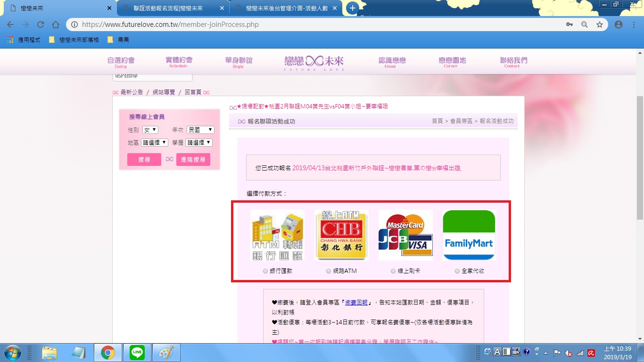Viewport: 644px width, 362px height.
Task: Open the 聯絡我們 Contact menu
Action: click(x=513, y=62)
